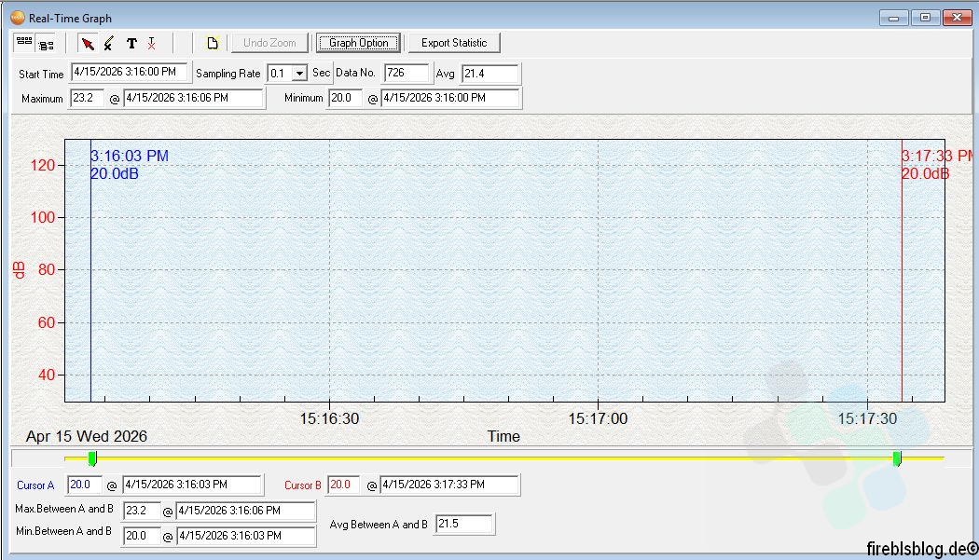Click the Graph Option button
979x560 pixels.
pyautogui.click(x=358, y=43)
